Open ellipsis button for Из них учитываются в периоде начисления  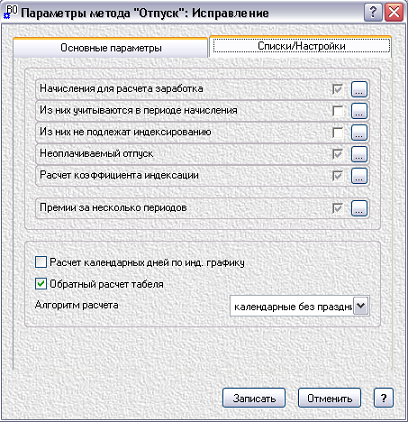pos(359,111)
